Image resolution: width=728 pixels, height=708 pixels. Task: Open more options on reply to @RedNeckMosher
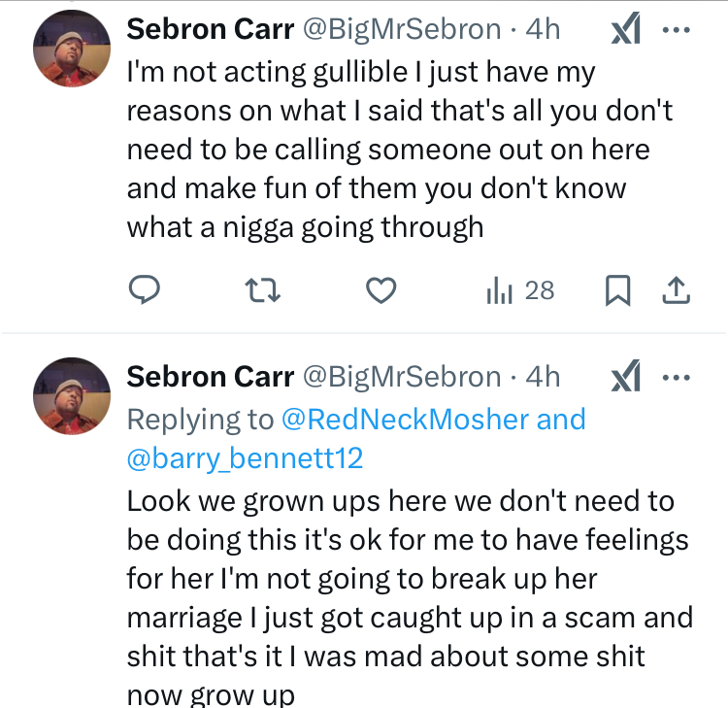tap(676, 377)
